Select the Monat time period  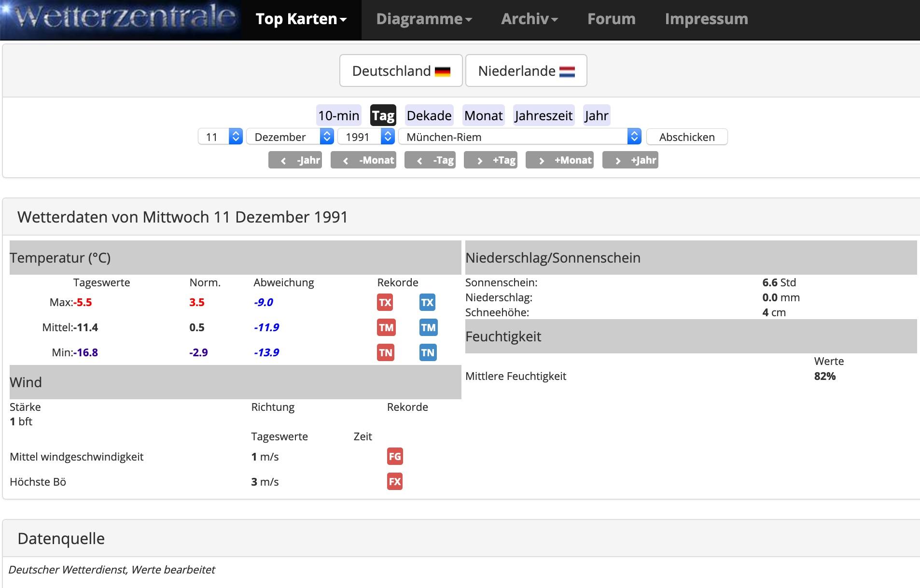483,116
